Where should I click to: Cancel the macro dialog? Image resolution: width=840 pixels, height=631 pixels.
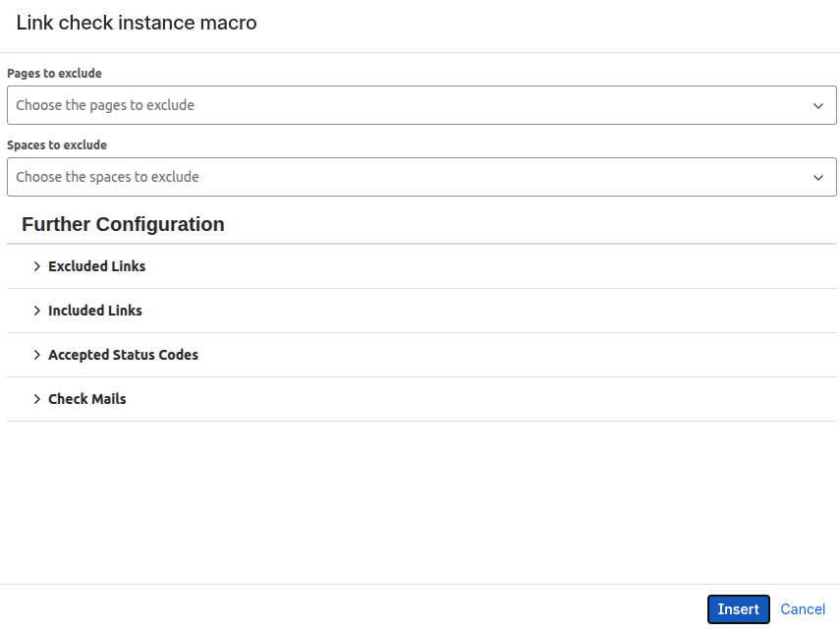pos(803,609)
